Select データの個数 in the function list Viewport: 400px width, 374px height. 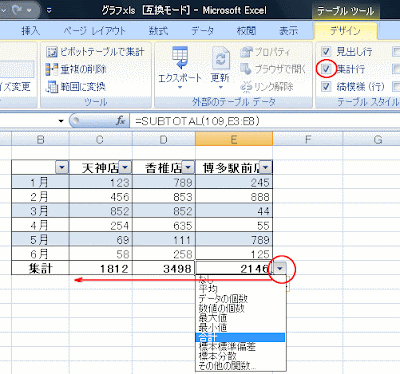click(x=240, y=298)
